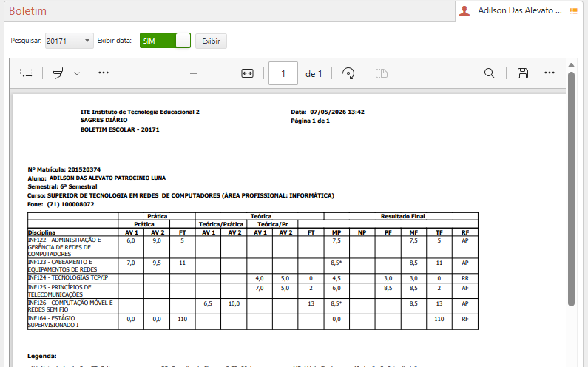Click the INF126 Computação Móvel discipline cell
The height and width of the screenshot is (367, 588).
click(72, 306)
